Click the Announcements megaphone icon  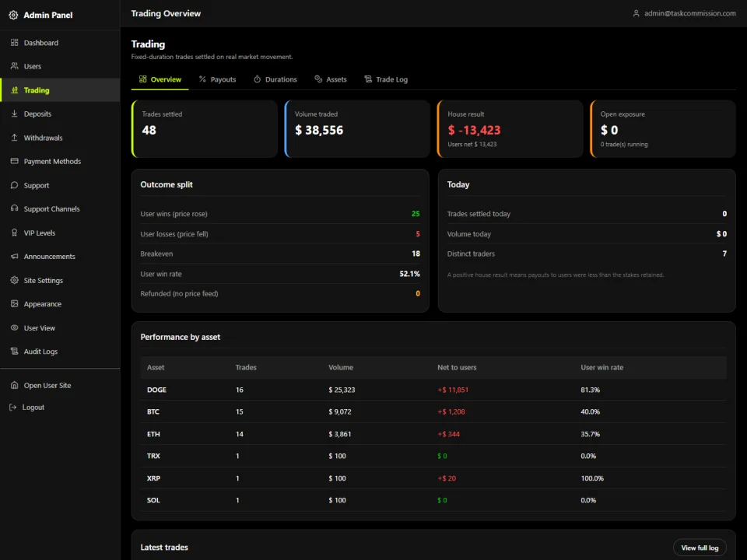(14, 256)
